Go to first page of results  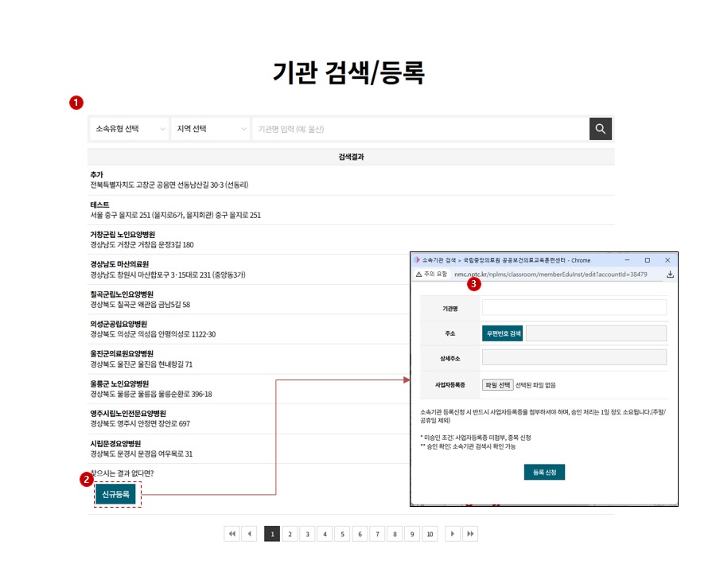(232, 535)
